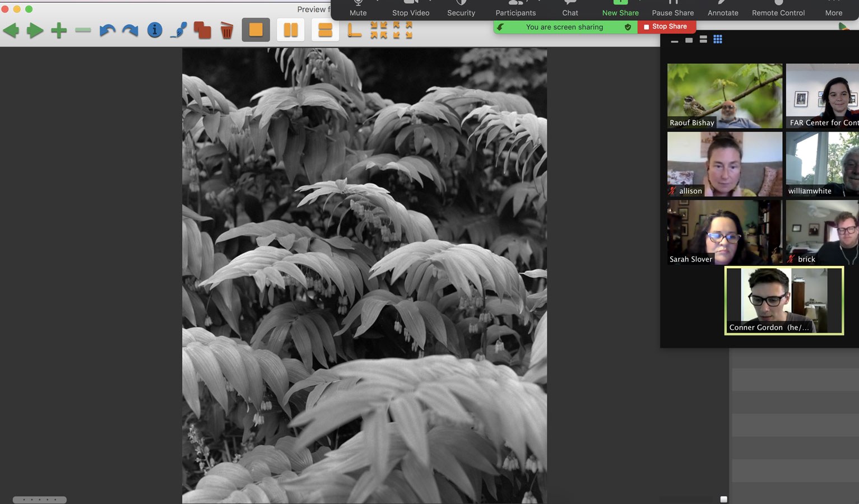Click the blue redo arrow
This screenshot has height=504, width=859.
point(130,30)
